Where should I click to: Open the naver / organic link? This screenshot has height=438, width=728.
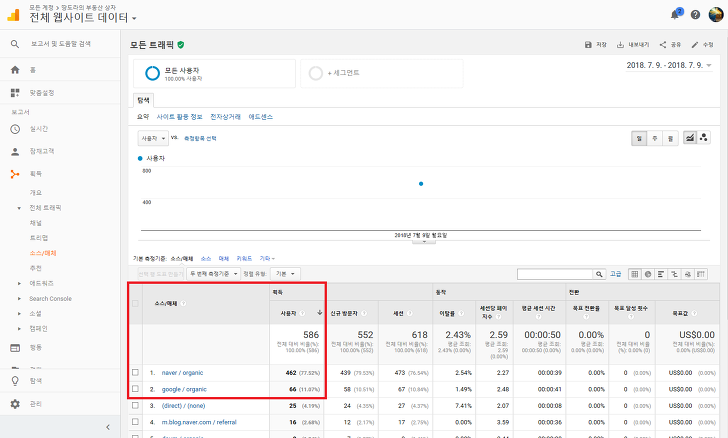pos(182,373)
